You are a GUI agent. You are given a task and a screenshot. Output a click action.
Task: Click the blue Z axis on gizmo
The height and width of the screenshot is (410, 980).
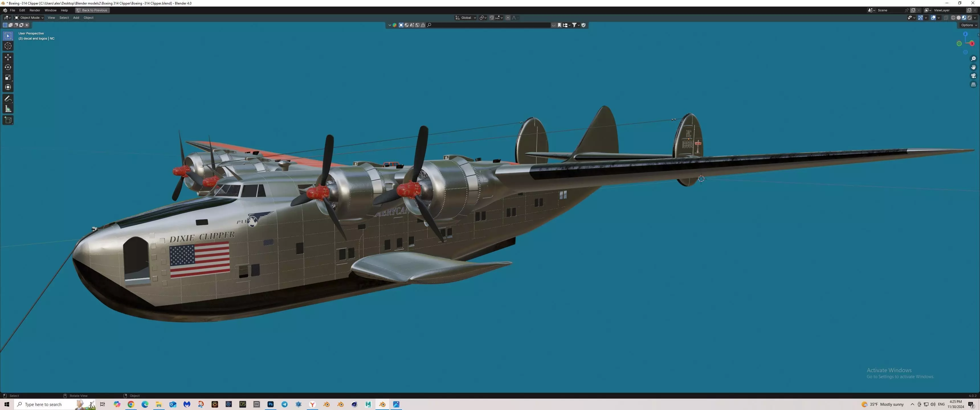coord(965,34)
